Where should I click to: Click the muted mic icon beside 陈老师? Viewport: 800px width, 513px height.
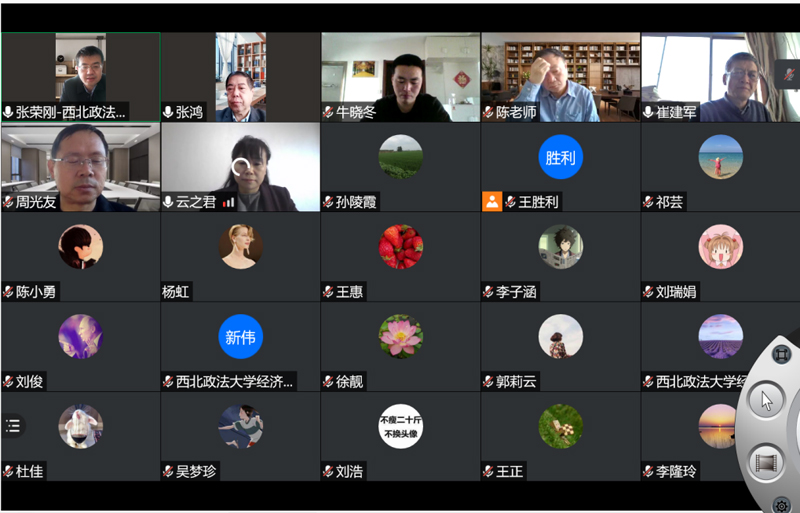click(x=488, y=112)
